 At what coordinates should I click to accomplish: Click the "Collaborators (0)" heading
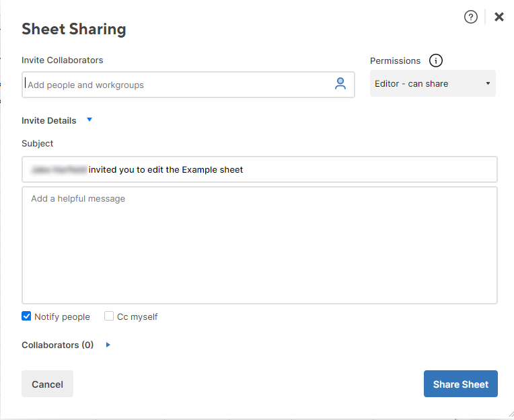pos(57,345)
